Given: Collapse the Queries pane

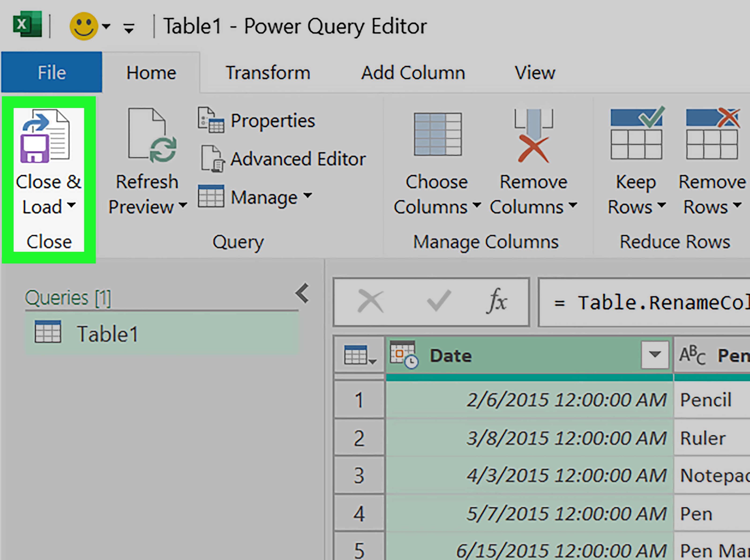Looking at the screenshot, I should [x=302, y=293].
